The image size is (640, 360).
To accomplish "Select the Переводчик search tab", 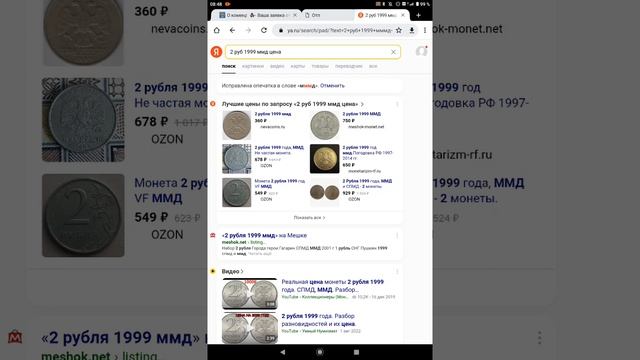I will coord(349,66).
